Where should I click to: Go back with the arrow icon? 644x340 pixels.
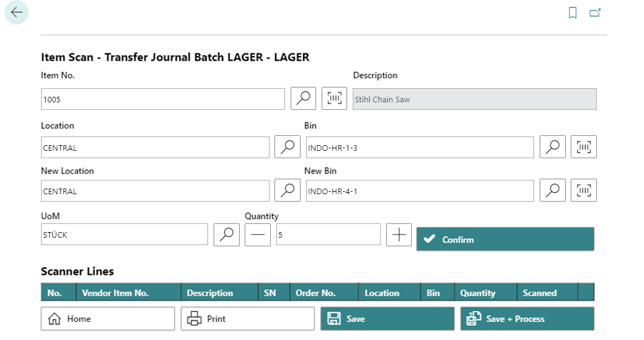pos(16,12)
